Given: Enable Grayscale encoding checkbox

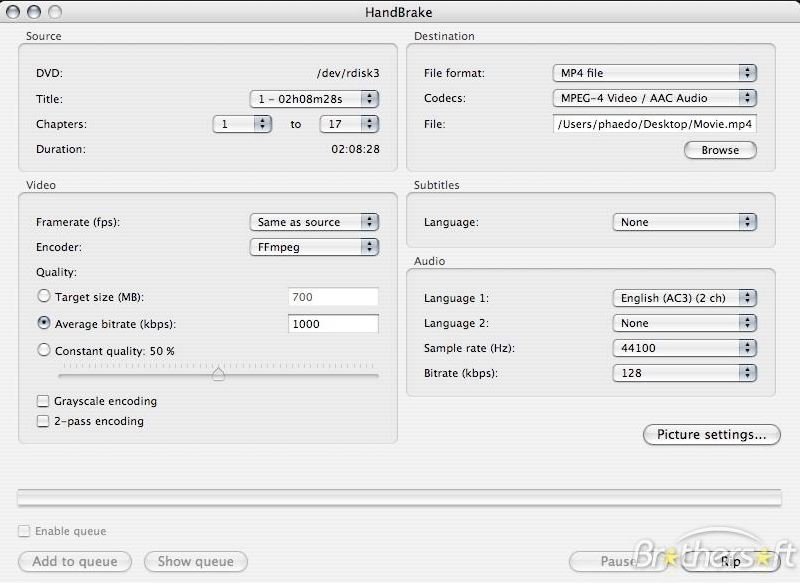Looking at the screenshot, I should [43, 401].
